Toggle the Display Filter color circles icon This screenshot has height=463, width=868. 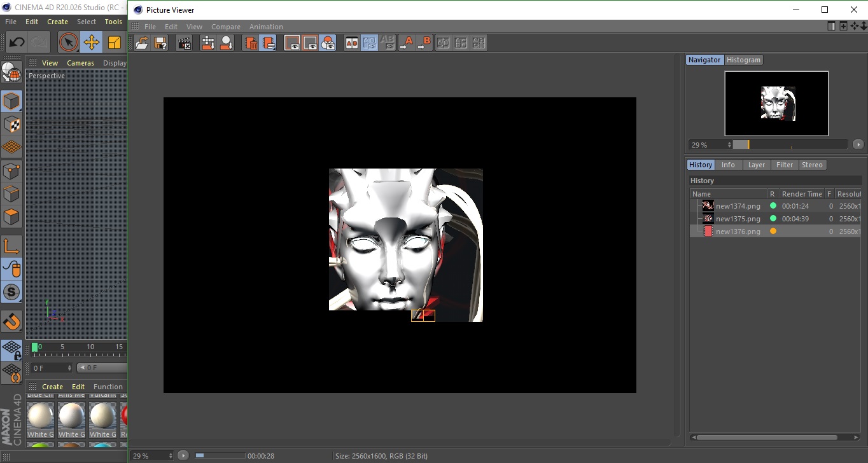[328, 43]
